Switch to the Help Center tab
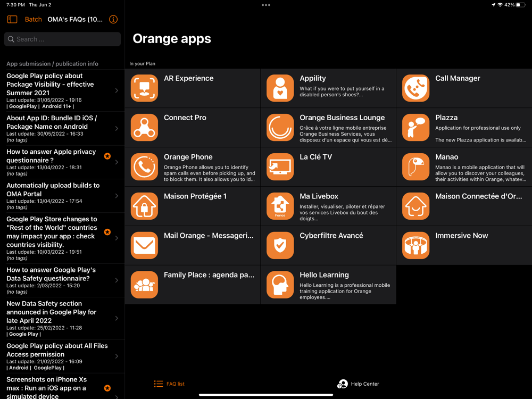This screenshot has width=532, height=399. pyautogui.click(x=358, y=384)
